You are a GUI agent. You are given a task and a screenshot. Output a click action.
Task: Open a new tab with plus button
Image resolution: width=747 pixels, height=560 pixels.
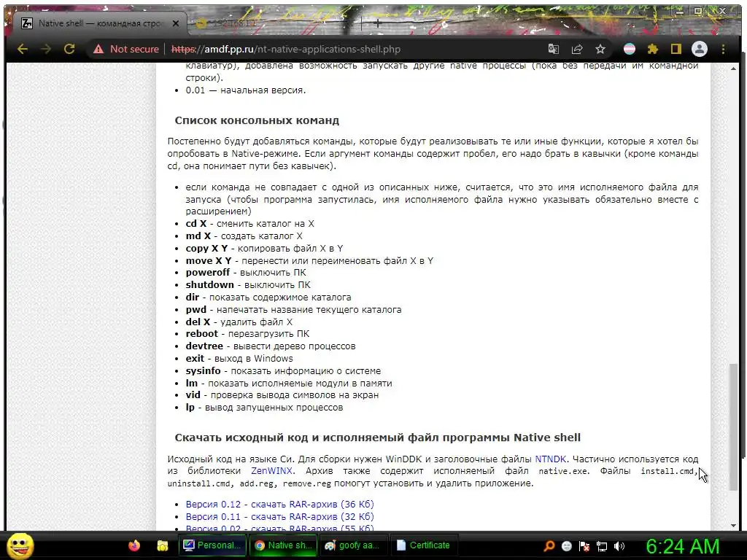(377, 23)
